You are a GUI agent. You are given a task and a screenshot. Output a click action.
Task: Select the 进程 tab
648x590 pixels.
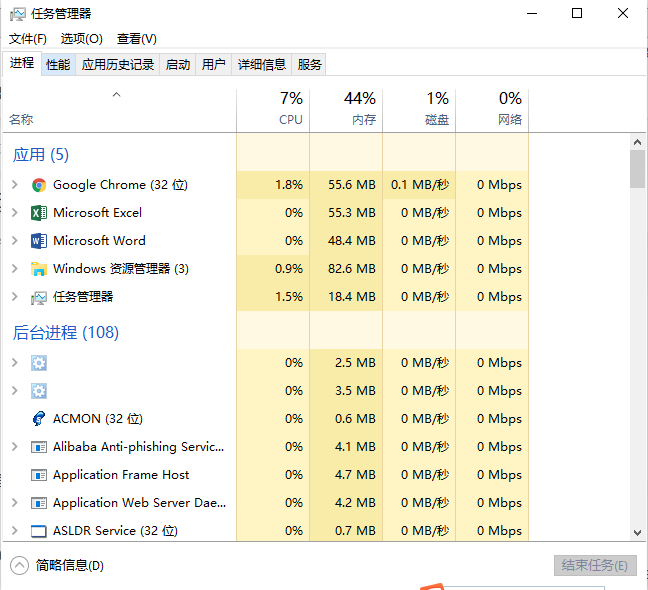tap(22, 63)
